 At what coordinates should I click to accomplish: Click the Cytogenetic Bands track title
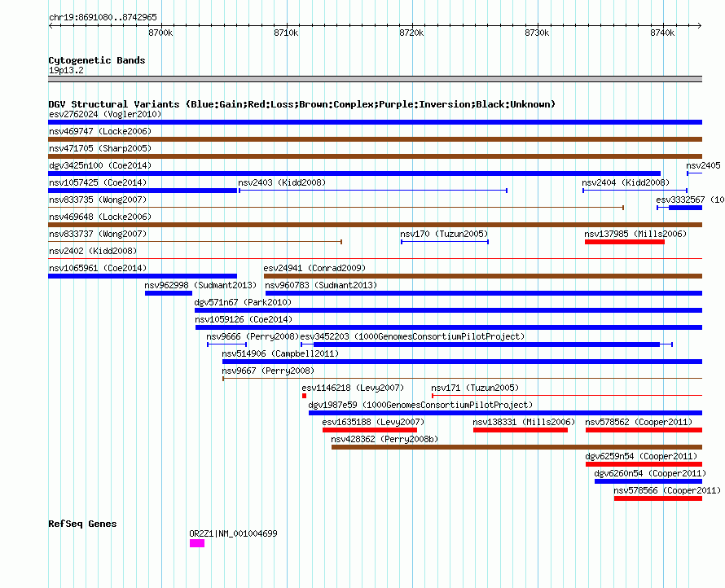97,60
